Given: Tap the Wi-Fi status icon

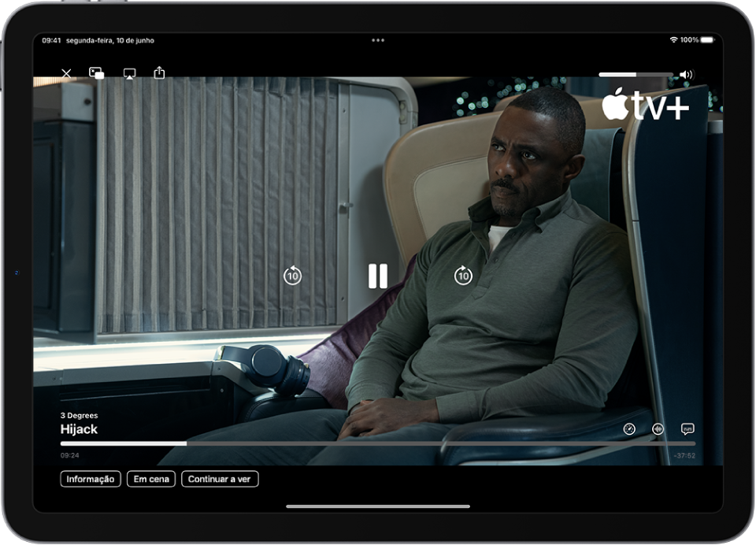Looking at the screenshot, I should click(x=673, y=40).
